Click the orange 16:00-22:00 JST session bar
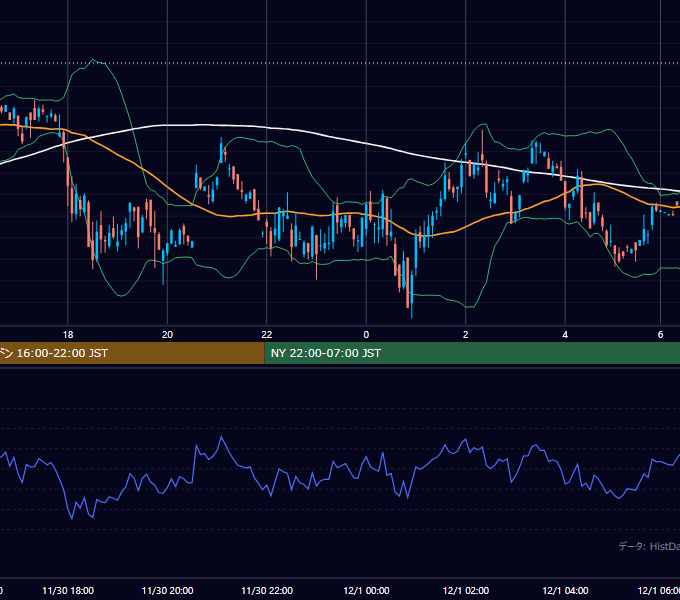The image size is (680, 600). pos(132,353)
